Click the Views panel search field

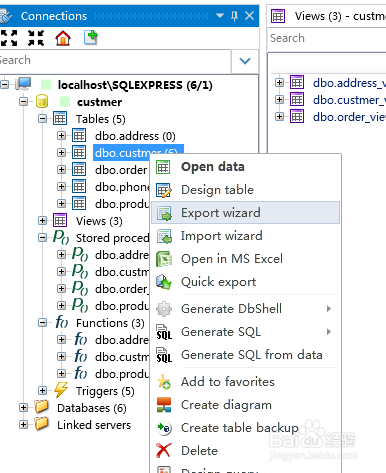327,38
